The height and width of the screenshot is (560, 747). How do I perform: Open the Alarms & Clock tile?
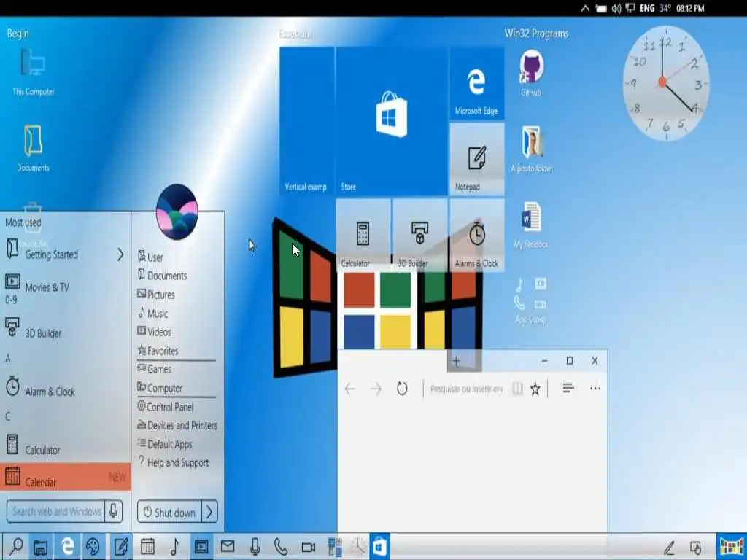pos(476,234)
